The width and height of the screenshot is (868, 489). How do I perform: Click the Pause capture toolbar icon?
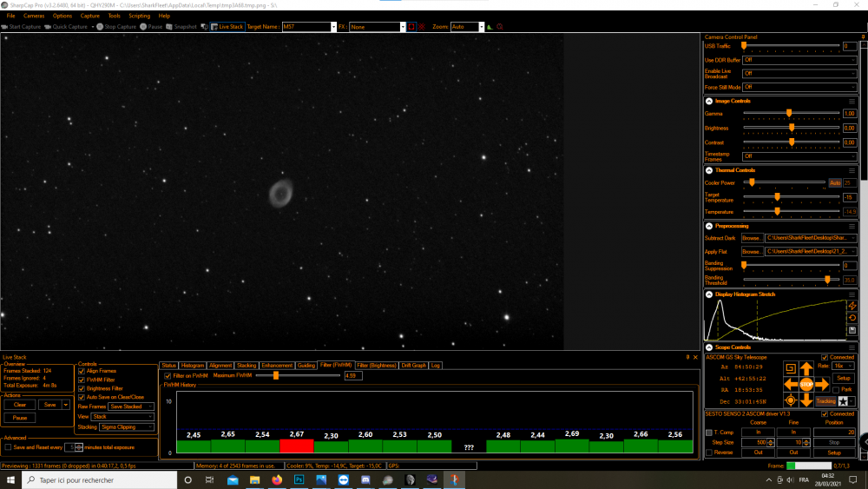point(143,27)
